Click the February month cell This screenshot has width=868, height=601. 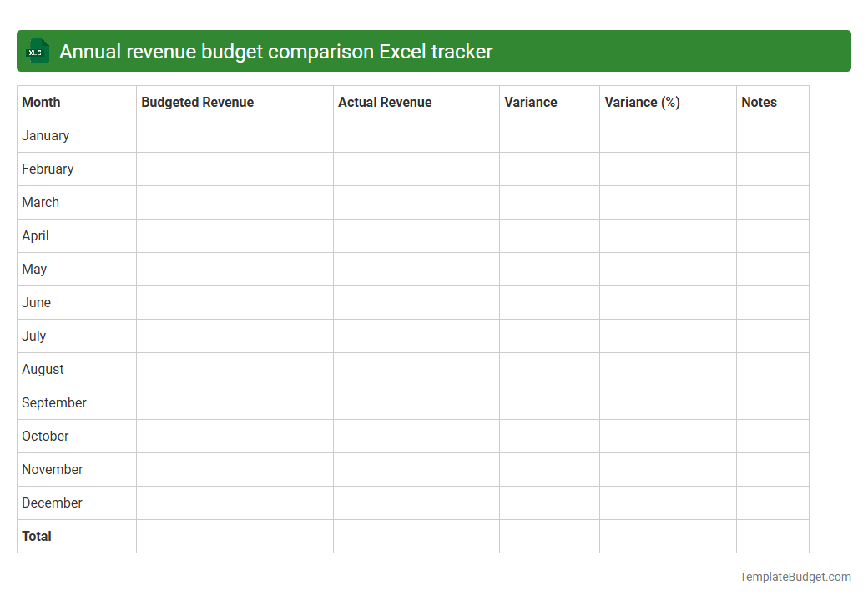(48, 169)
